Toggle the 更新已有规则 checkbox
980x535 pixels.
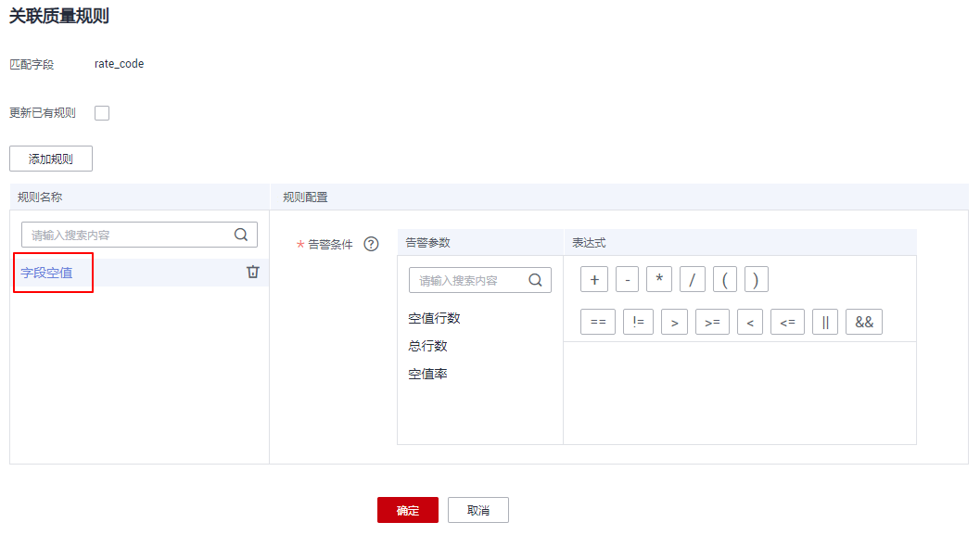coord(102,113)
